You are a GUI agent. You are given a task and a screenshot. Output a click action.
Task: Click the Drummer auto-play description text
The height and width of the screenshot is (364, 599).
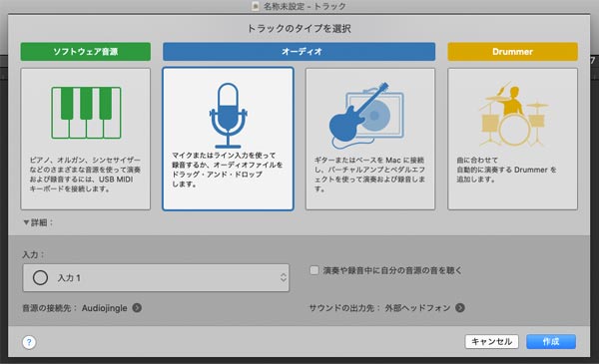tap(506, 170)
